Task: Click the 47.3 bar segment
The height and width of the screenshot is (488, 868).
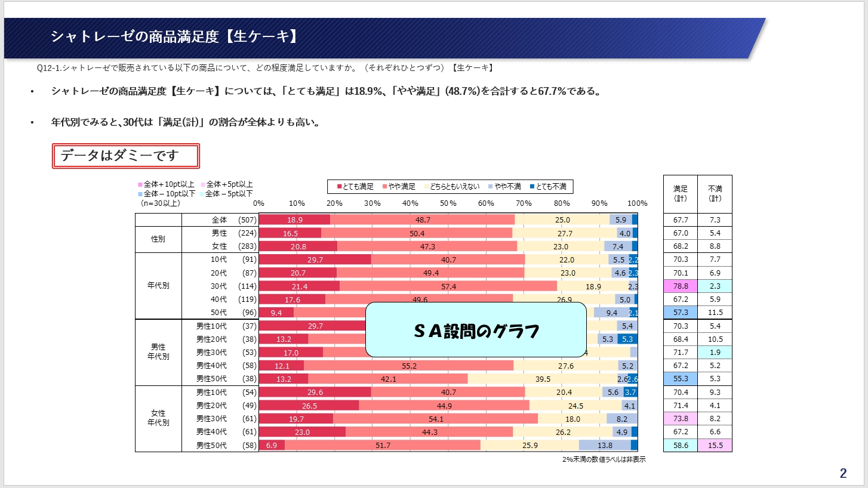Action: 427,246
